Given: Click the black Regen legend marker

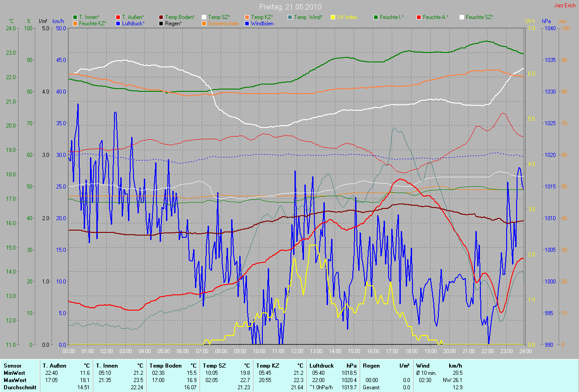Looking at the screenshot, I should pyautogui.click(x=161, y=23).
